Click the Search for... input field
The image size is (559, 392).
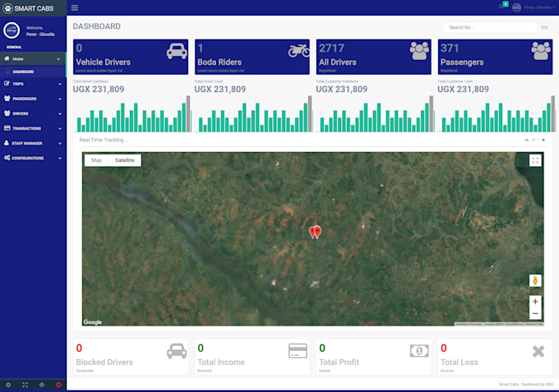tap(489, 27)
